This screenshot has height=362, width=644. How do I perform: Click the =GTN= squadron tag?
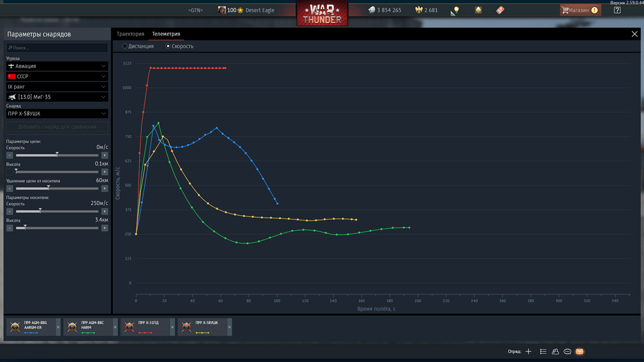pyautogui.click(x=196, y=10)
